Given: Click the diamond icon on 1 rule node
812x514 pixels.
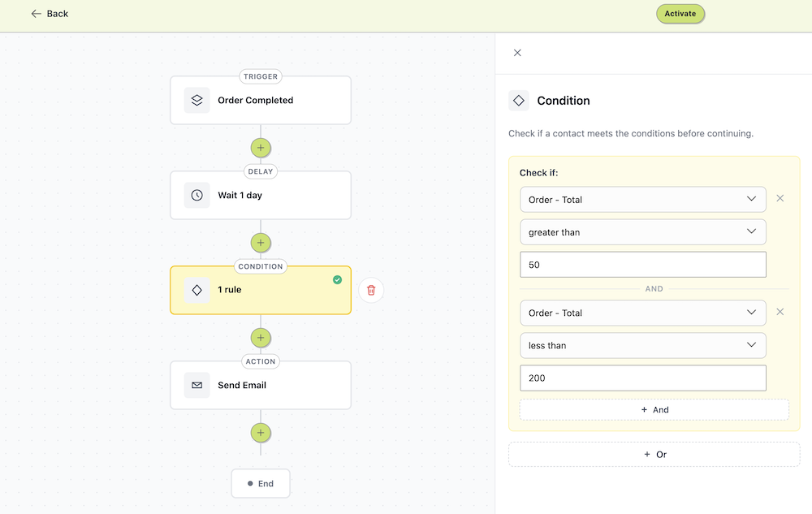Looking at the screenshot, I should click(x=197, y=291).
